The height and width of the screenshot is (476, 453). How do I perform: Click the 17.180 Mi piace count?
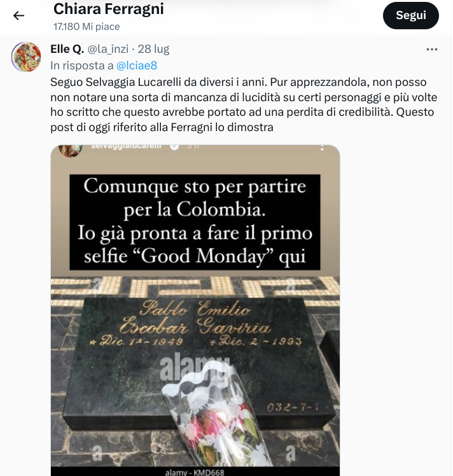[87, 27]
